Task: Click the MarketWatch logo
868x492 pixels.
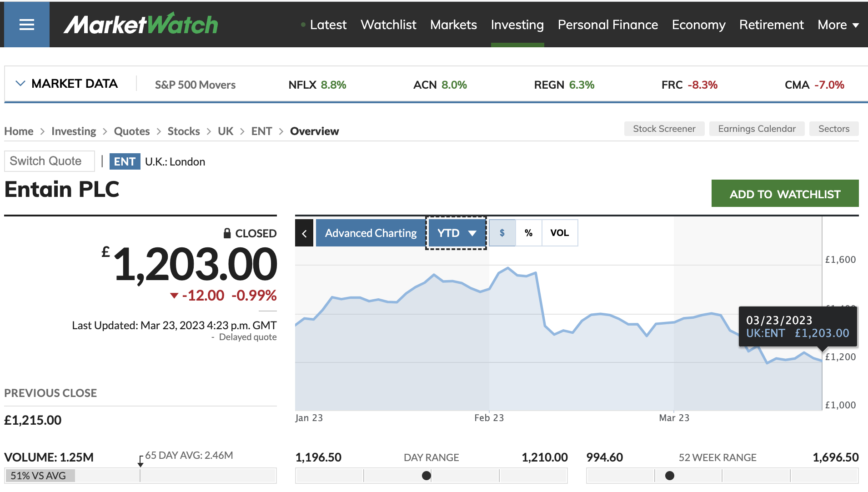Action: (141, 24)
